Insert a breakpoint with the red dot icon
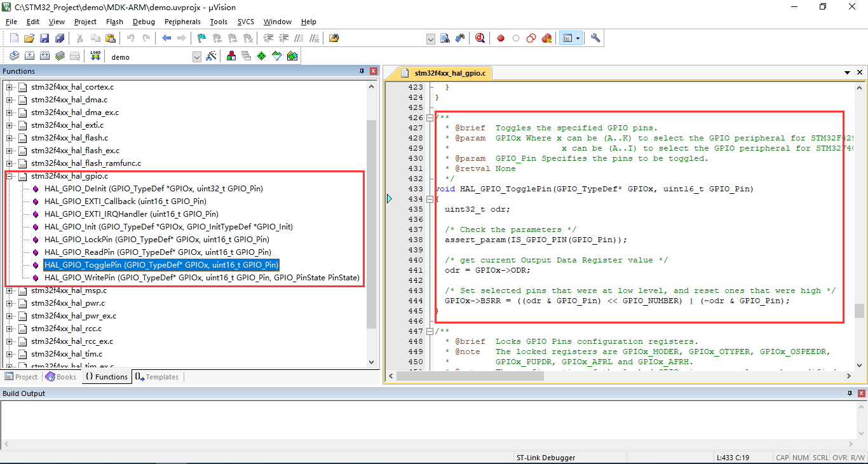This screenshot has width=868, height=464. 500,38
